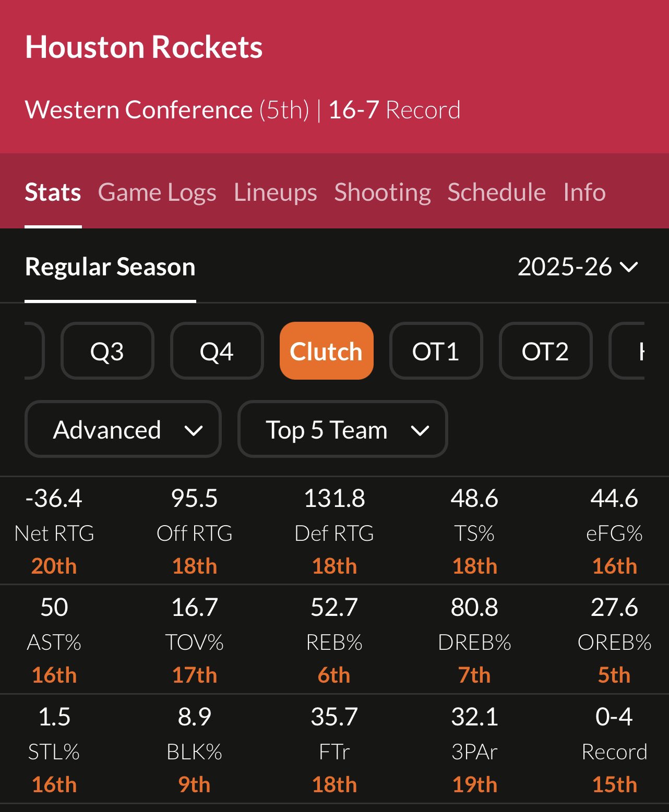669x812 pixels.
Task: Expand the 2025-26 season dropdown
Action: 577,267
